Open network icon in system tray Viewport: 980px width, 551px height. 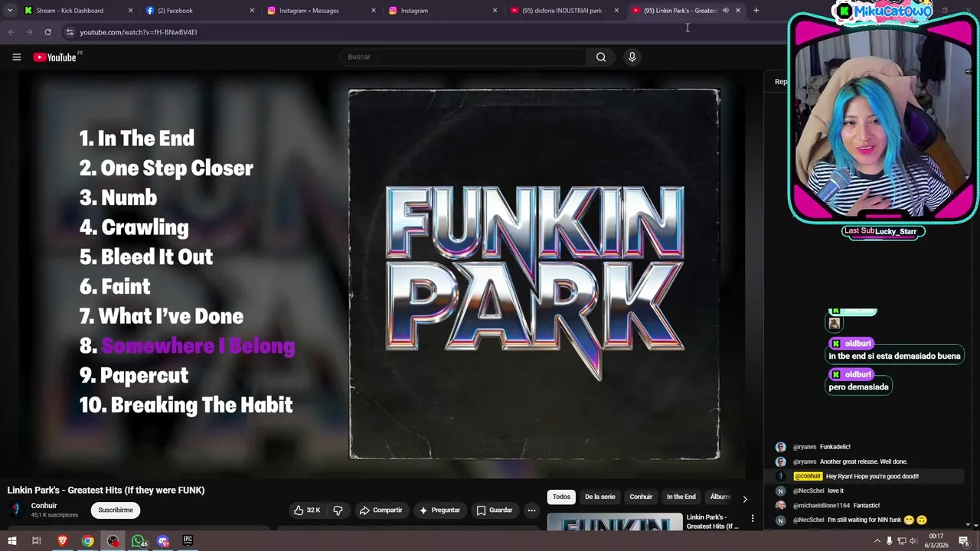coord(901,541)
